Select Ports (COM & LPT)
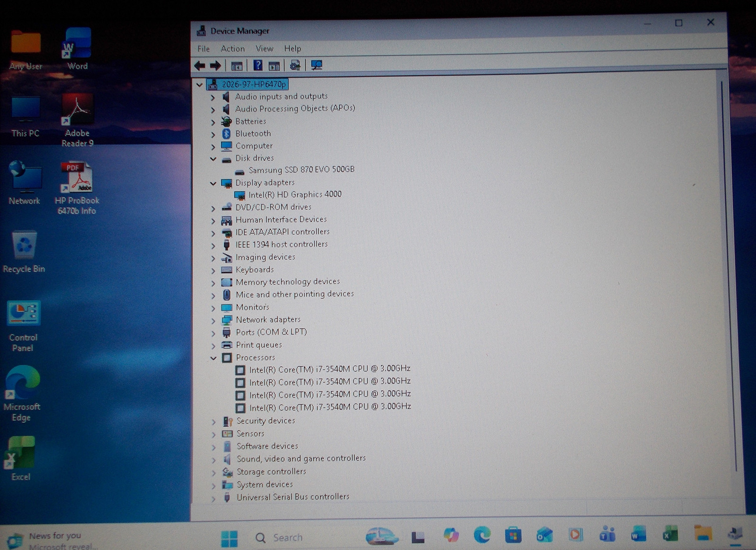Screen dimensions: 756x550 (x=271, y=332)
